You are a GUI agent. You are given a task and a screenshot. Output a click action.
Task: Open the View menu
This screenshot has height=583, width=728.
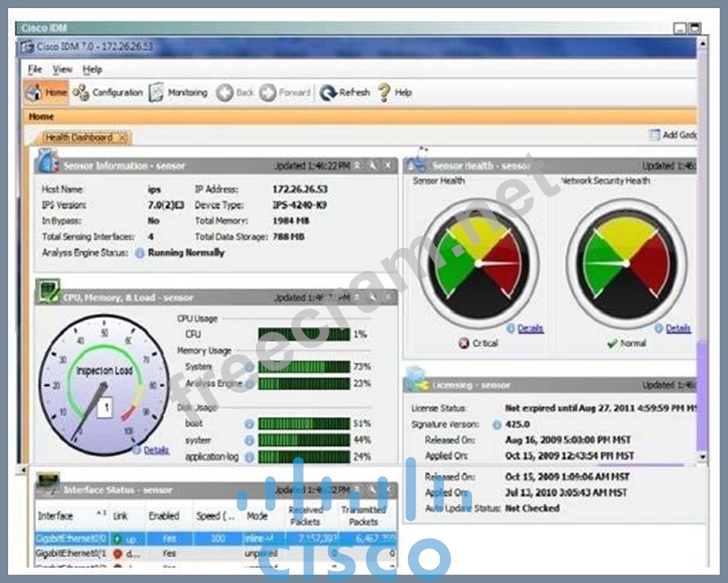[x=62, y=69]
